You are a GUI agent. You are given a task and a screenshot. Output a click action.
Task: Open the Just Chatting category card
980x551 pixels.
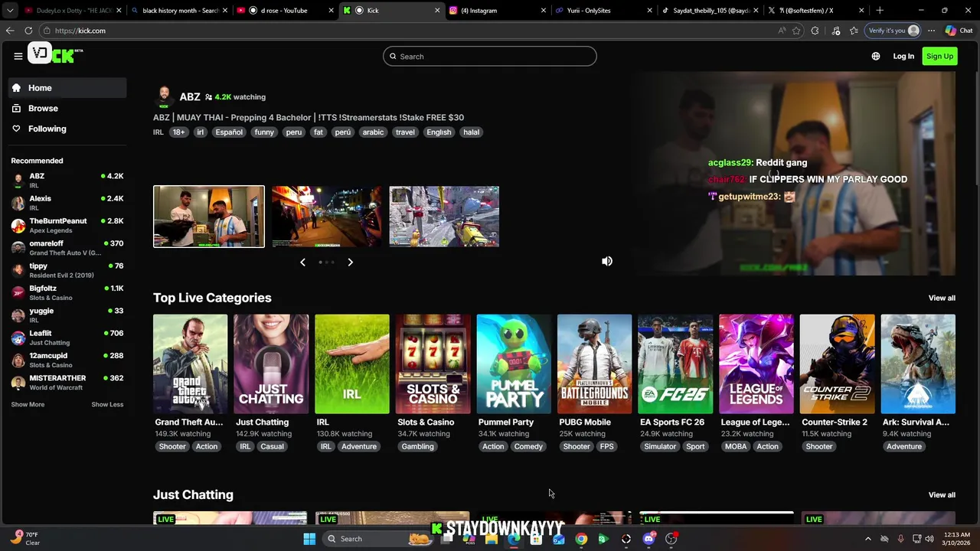271,364
